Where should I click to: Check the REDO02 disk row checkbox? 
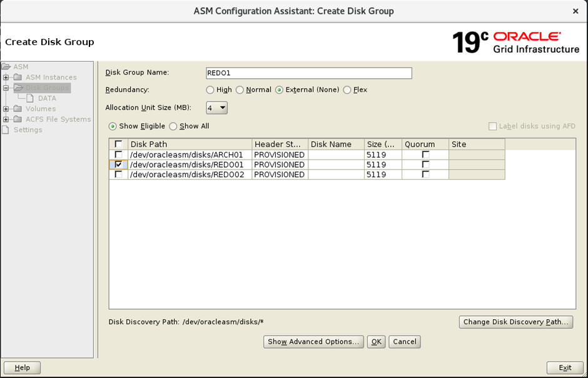click(118, 175)
